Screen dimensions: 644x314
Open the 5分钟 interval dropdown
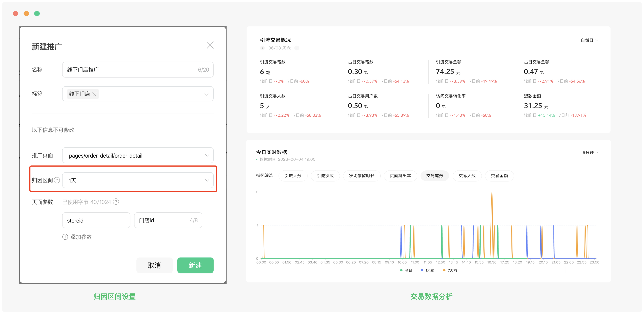(x=590, y=152)
